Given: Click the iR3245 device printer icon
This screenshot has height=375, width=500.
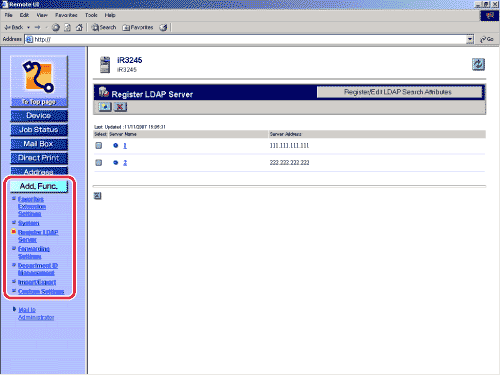Looking at the screenshot, I should (x=105, y=64).
